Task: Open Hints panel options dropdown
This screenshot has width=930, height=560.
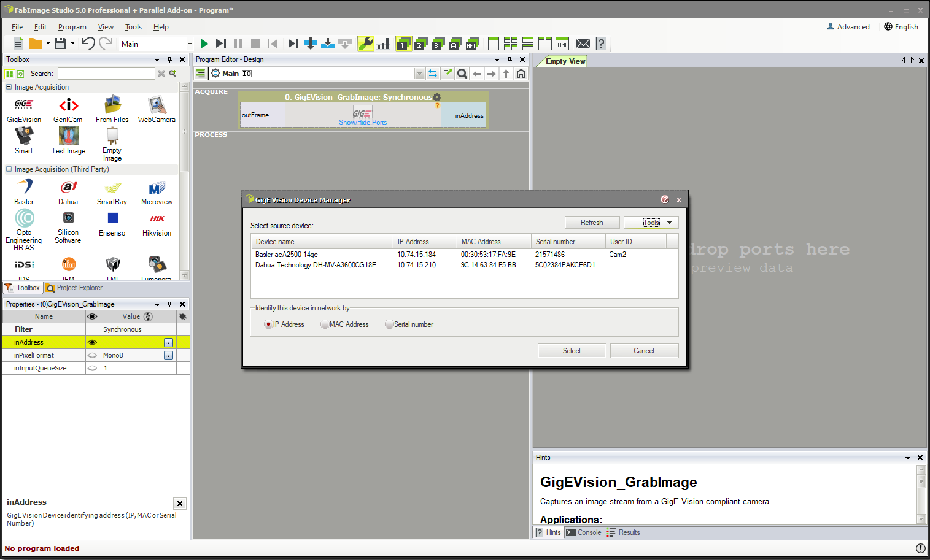Action: click(908, 458)
